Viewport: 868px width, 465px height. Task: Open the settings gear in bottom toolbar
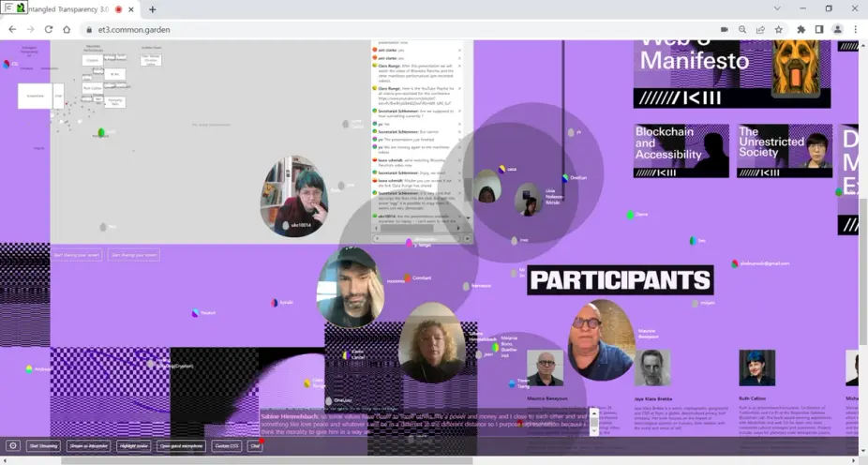click(x=13, y=445)
